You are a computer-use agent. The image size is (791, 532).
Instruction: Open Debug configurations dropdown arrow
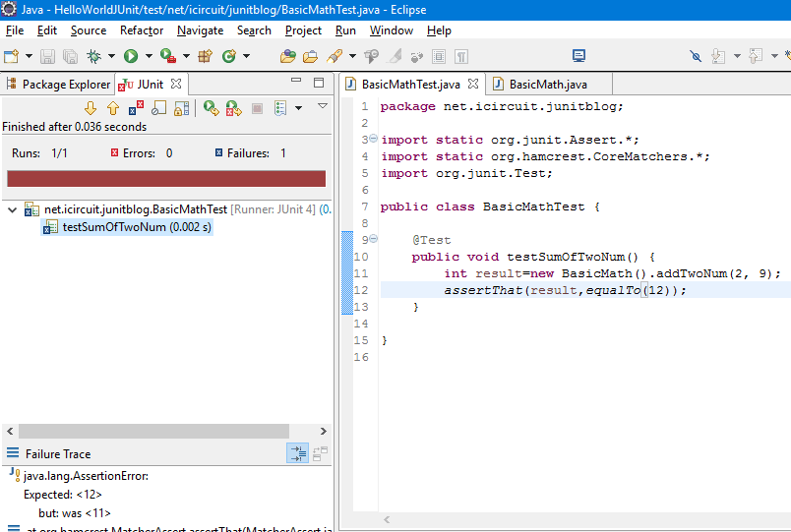[x=111, y=56]
